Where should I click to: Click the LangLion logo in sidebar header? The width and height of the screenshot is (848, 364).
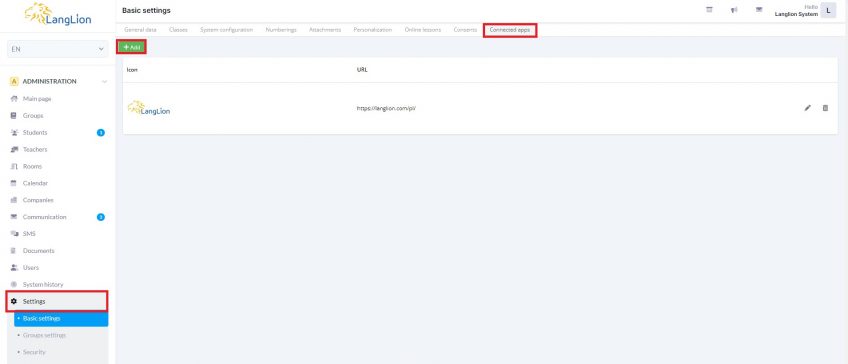pyautogui.click(x=58, y=14)
